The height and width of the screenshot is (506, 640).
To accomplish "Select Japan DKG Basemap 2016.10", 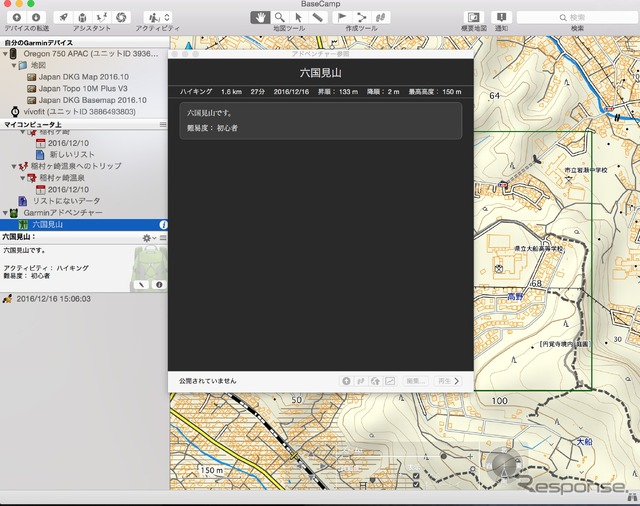I will click(93, 100).
